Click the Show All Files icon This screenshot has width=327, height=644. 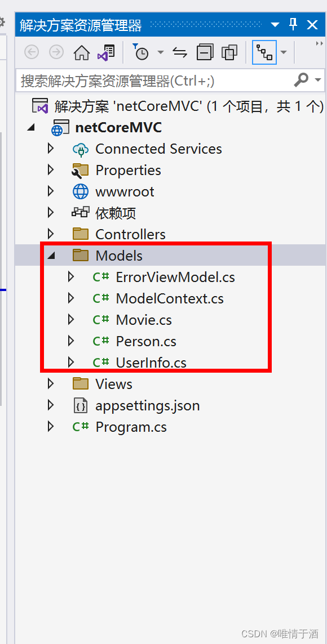(229, 52)
